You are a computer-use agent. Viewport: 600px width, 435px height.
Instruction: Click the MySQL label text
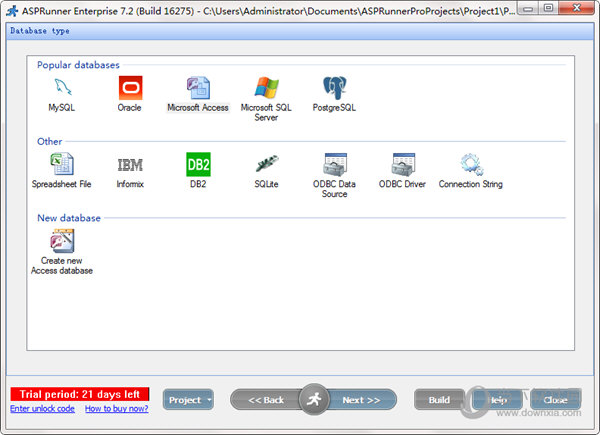62,108
